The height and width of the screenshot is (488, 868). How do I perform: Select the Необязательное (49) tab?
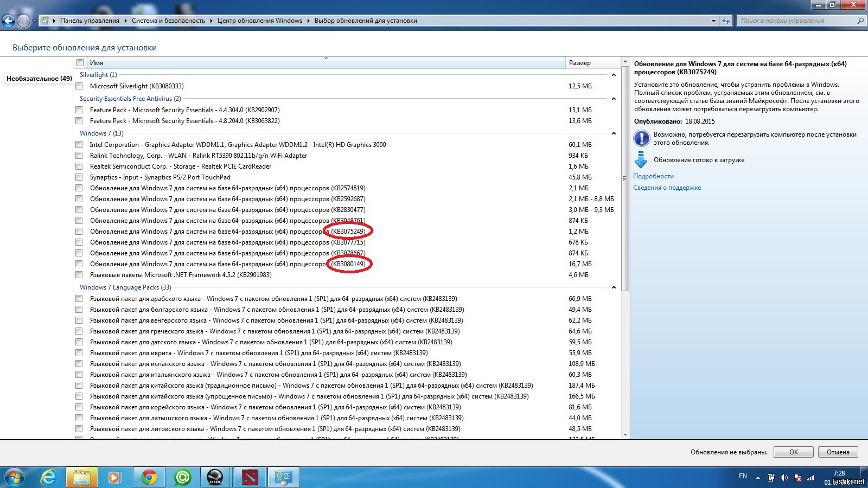point(39,79)
